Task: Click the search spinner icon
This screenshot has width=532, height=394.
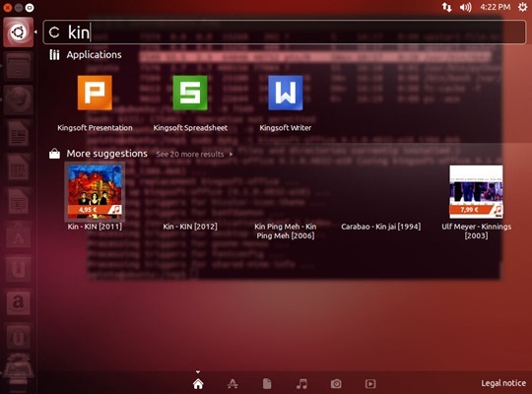Action: pyautogui.click(x=54, y=33)
